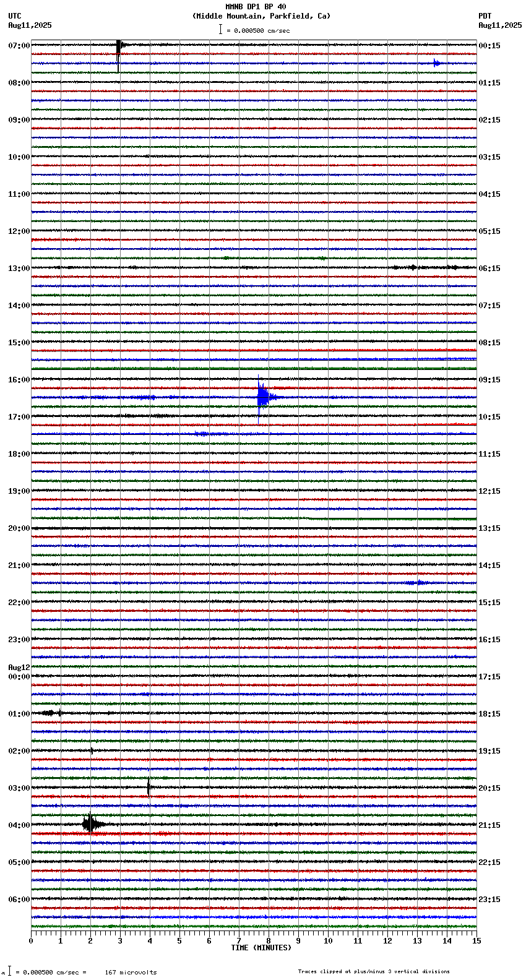Click the '03:00' UTC time label

click(19, 788)
